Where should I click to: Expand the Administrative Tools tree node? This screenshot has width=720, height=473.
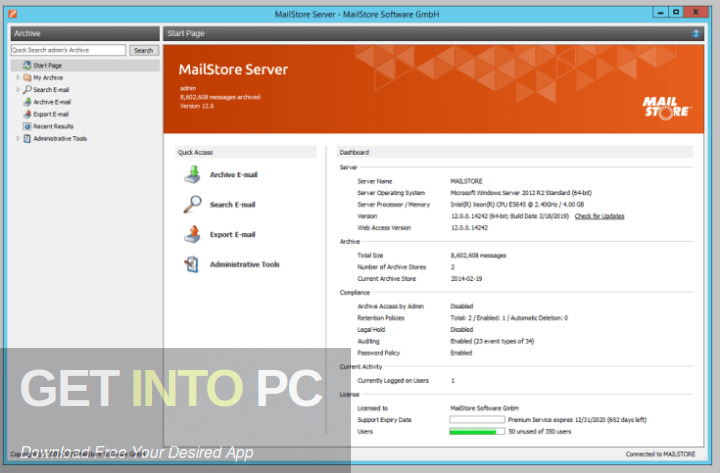click(18, 138)
